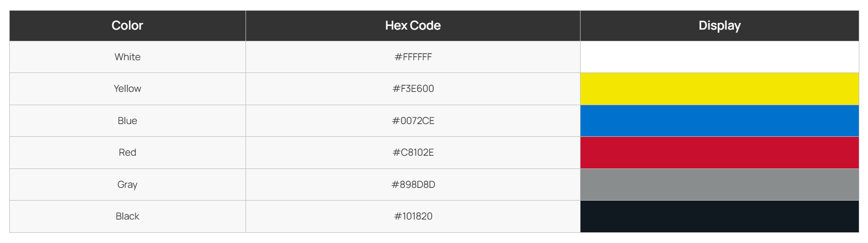Click the Yellow color name cell
Viewport: 868px width, 243px height.
[x=127, y=89]
